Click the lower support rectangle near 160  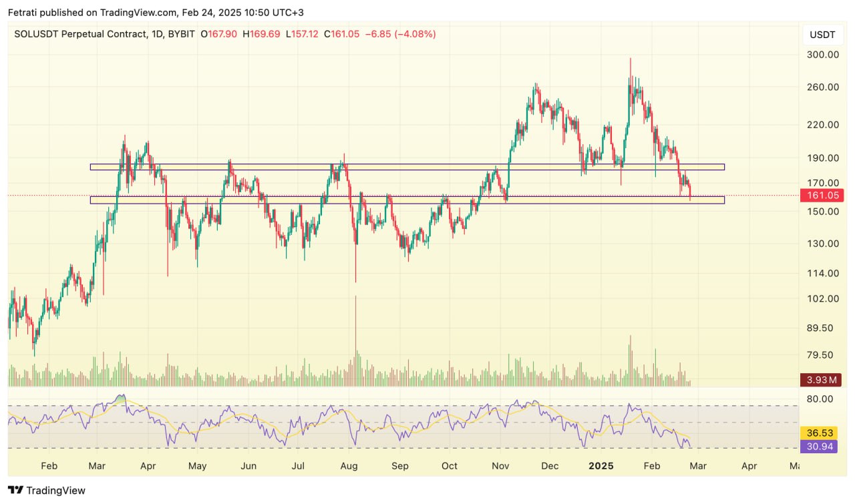tap(407, 200)
